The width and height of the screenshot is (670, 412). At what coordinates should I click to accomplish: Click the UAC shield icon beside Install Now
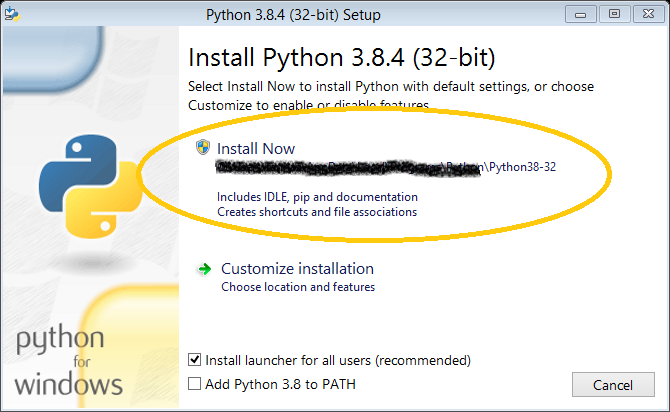[x=203, y=147]
